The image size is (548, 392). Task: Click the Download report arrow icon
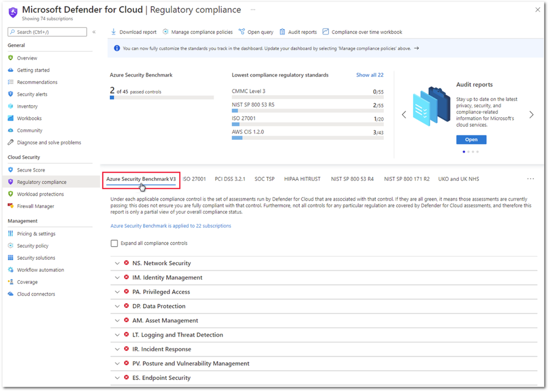(x=114, y=32)
